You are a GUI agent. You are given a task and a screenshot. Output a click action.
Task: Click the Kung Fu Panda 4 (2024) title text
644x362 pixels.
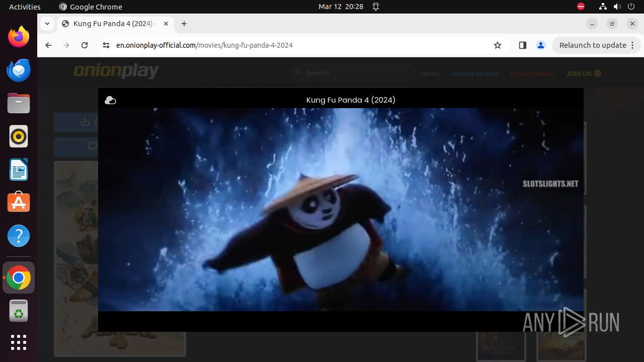(x=351, y=100)
